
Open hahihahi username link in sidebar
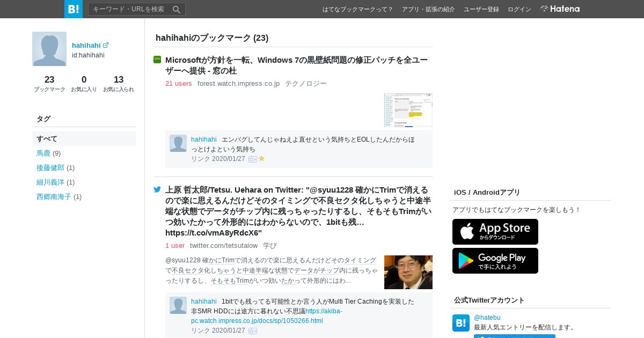pyautogui.click(x=86, y=45)
